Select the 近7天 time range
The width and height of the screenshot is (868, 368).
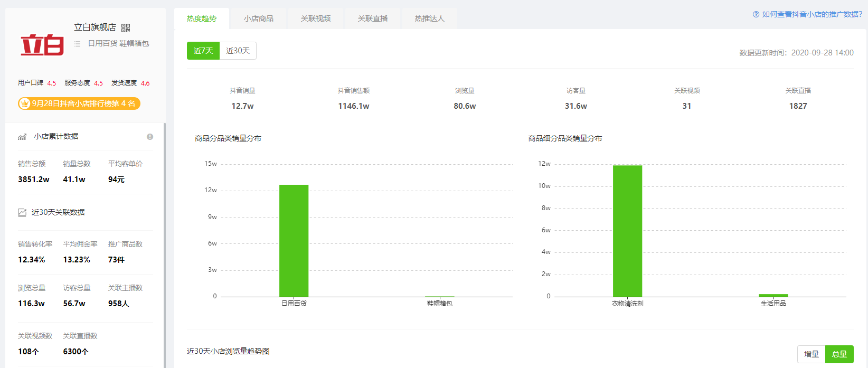[x=203, y=51]
